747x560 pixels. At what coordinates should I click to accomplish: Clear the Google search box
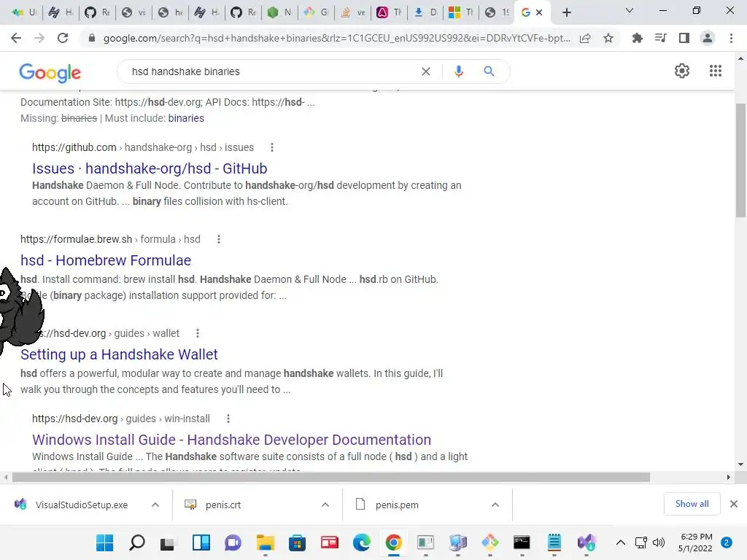(426, 71)
